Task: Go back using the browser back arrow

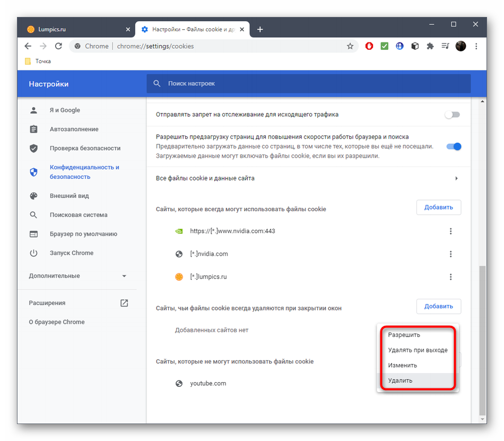Action: tap(28, 46)
